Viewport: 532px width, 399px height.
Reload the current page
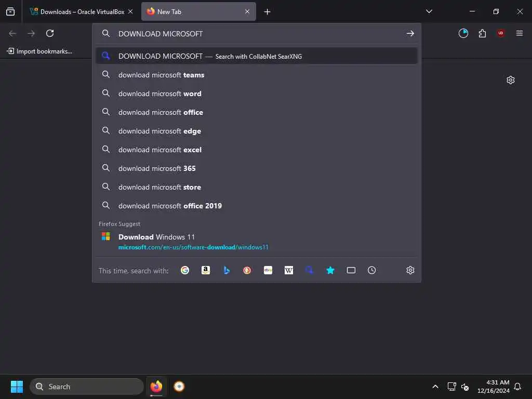pyautogui.click(x=50, y=33)
